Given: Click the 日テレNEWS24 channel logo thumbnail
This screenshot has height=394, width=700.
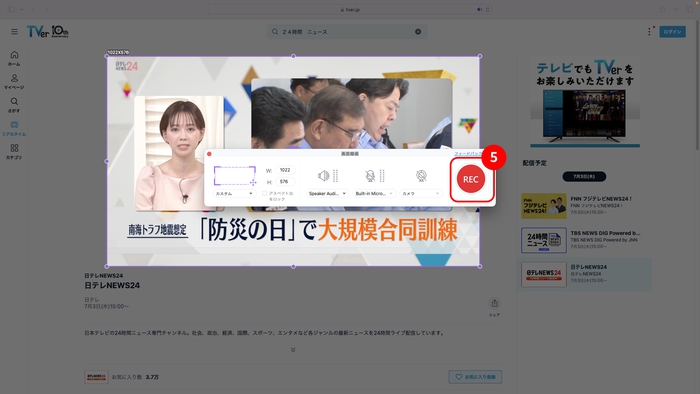Looking at the screenshot, I should 96,377.
